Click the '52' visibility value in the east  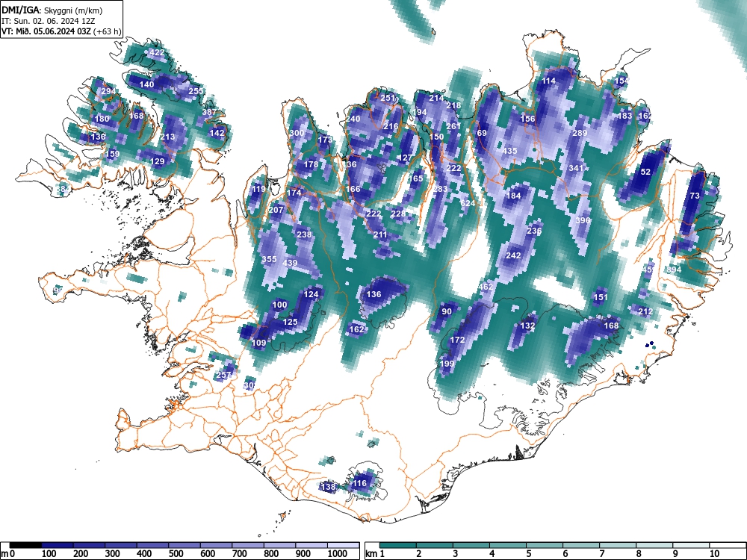click(645, 172)
